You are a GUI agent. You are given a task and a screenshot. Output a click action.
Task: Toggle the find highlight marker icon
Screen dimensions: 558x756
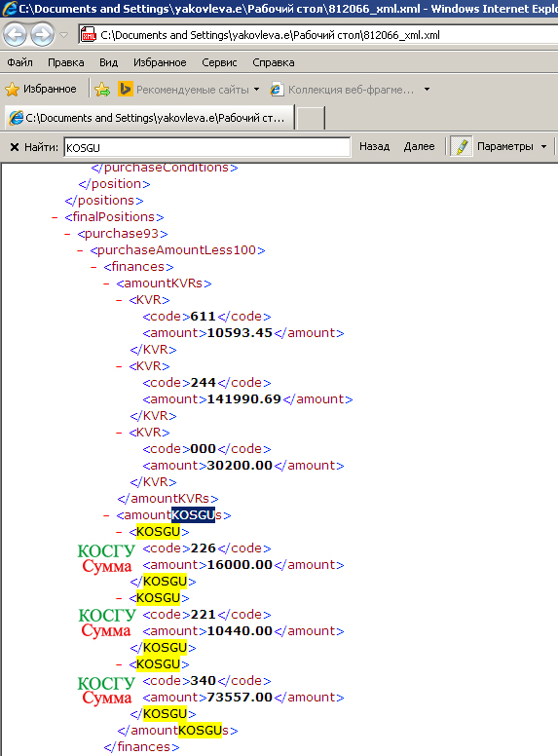point(462,146)
